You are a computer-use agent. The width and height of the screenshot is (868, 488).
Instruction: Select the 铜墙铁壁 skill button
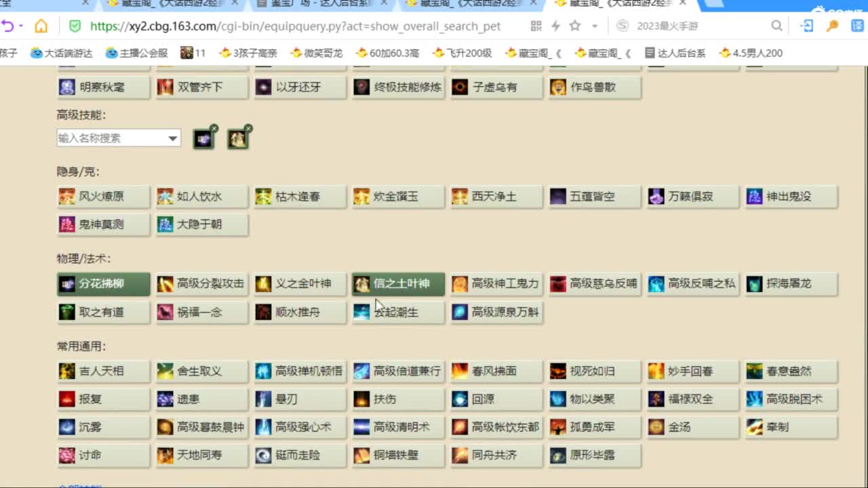398,455
